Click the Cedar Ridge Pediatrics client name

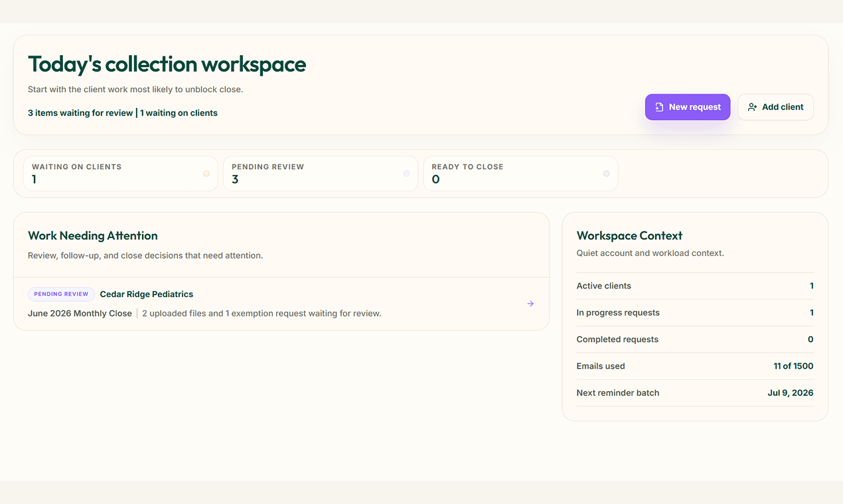click(x=147, y=294)
